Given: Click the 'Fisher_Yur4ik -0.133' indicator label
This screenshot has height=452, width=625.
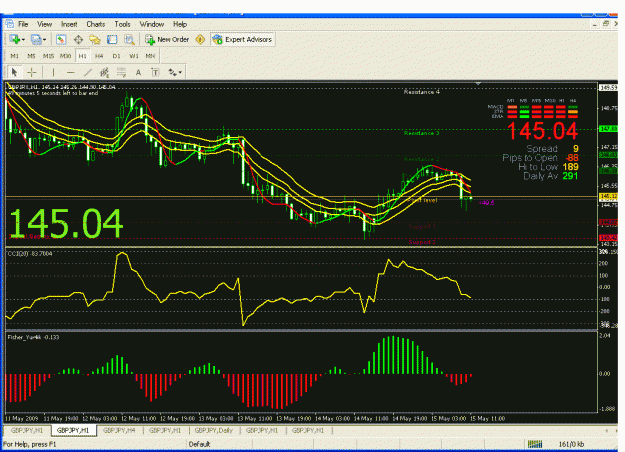Looking at the screenshot, I should (33, 337).
